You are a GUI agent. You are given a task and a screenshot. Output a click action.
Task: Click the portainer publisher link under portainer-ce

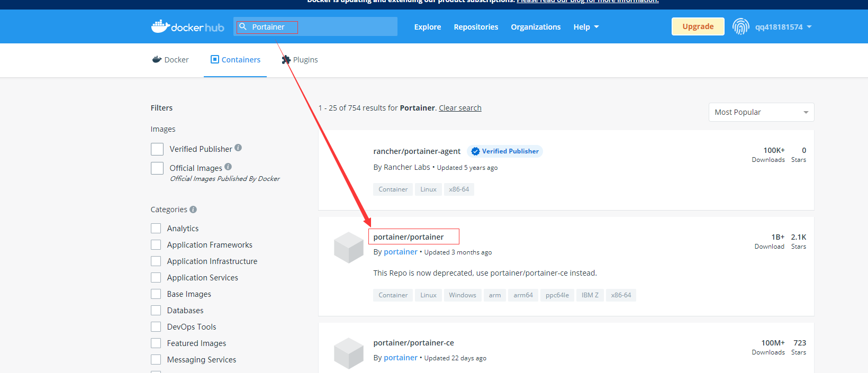(401, 358)
